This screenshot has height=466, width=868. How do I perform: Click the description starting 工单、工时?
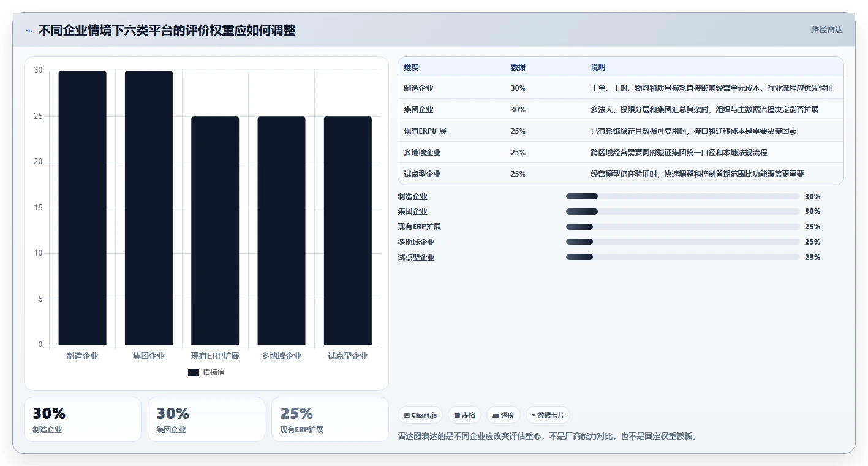point(712,88)
